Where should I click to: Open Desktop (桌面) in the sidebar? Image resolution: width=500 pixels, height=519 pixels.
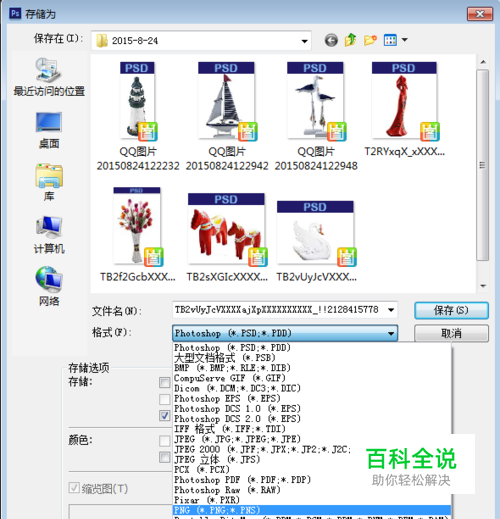(x=49, y=130)
